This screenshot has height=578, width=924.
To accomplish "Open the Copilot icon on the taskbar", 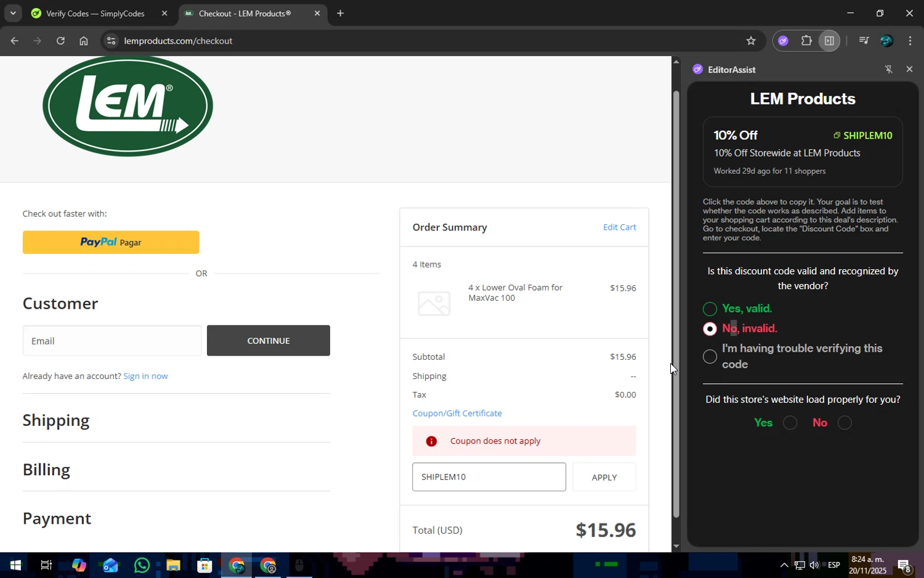I will 79,565.
